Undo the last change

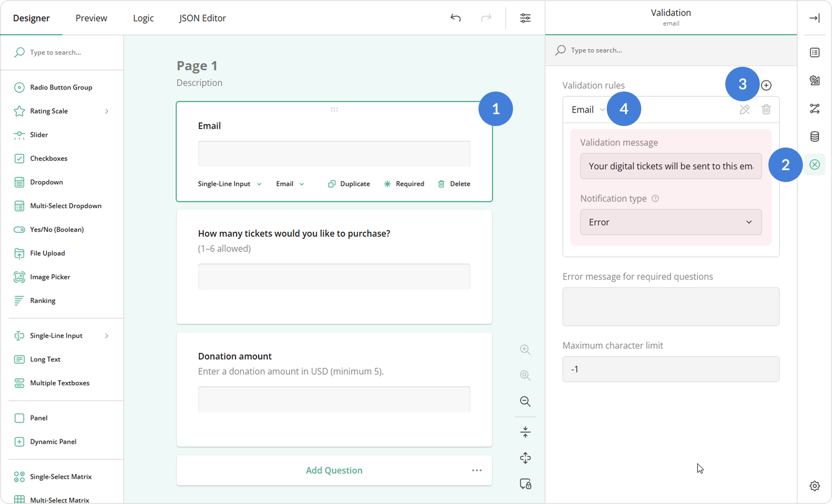click(455, 18)
